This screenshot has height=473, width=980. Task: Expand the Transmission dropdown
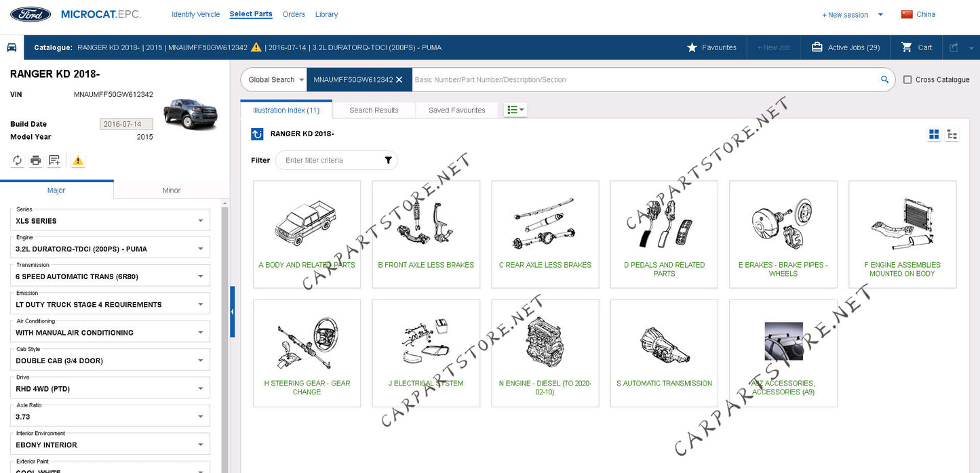coord(201,276)
